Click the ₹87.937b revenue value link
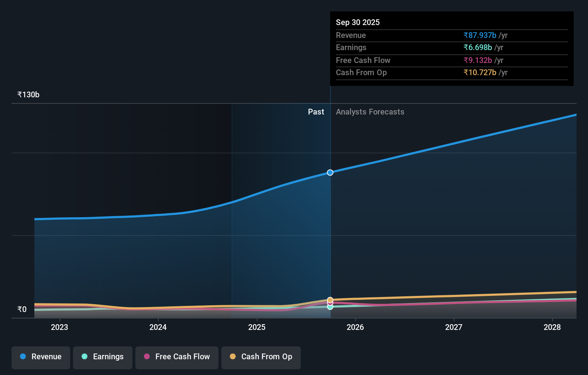The image size is (588, 375). 479,35
